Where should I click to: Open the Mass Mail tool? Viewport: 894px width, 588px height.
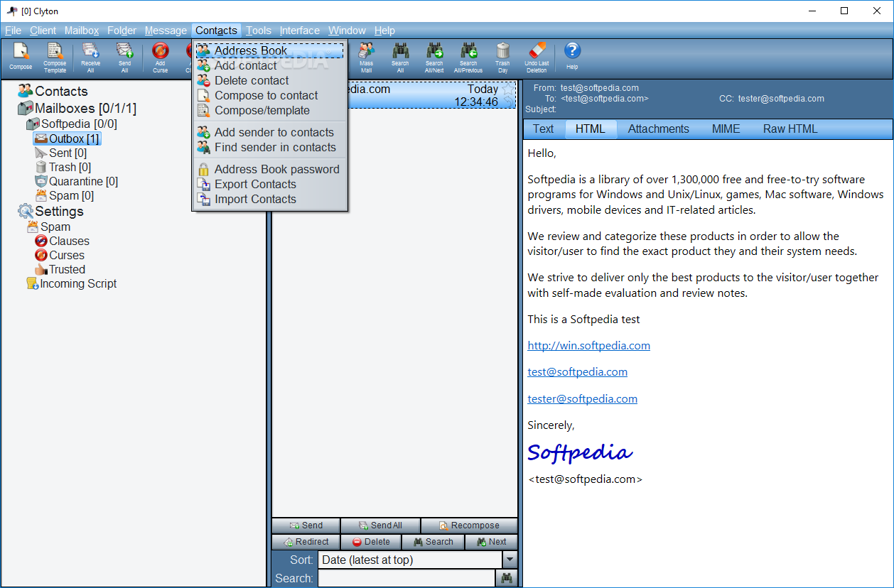(x=366, y=57)
